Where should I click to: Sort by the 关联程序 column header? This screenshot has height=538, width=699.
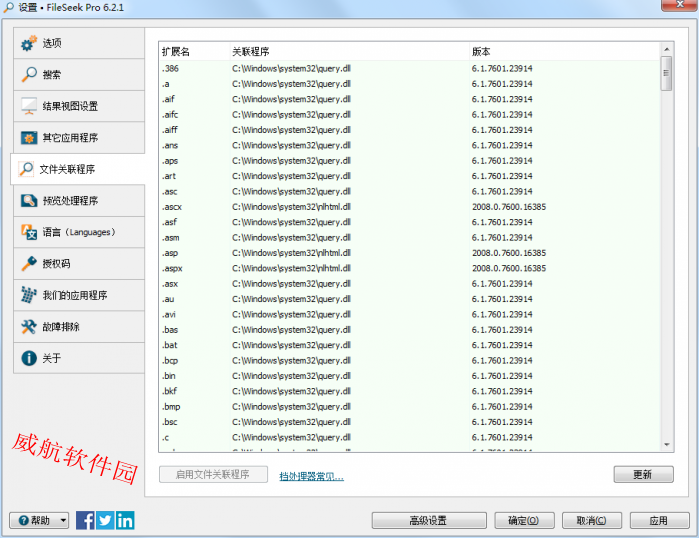(x=349, y=52)
